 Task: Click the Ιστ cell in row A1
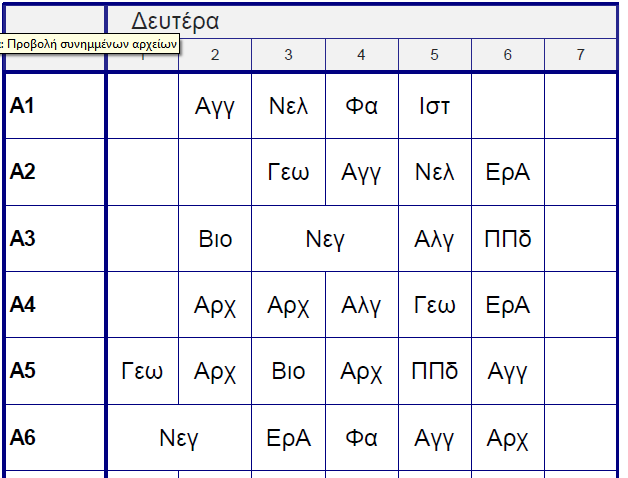click(x=434, y=105)
